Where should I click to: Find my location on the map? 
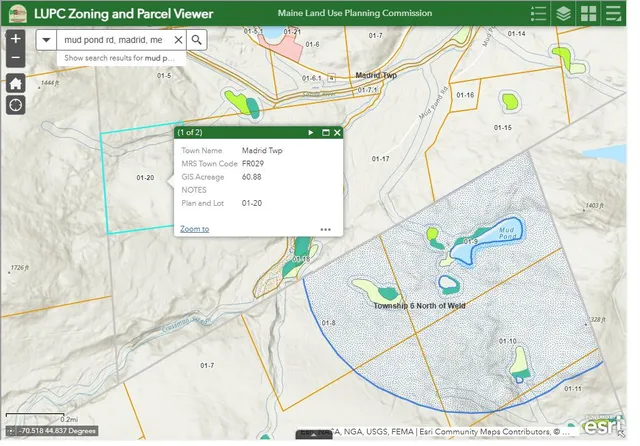(16, 105)
